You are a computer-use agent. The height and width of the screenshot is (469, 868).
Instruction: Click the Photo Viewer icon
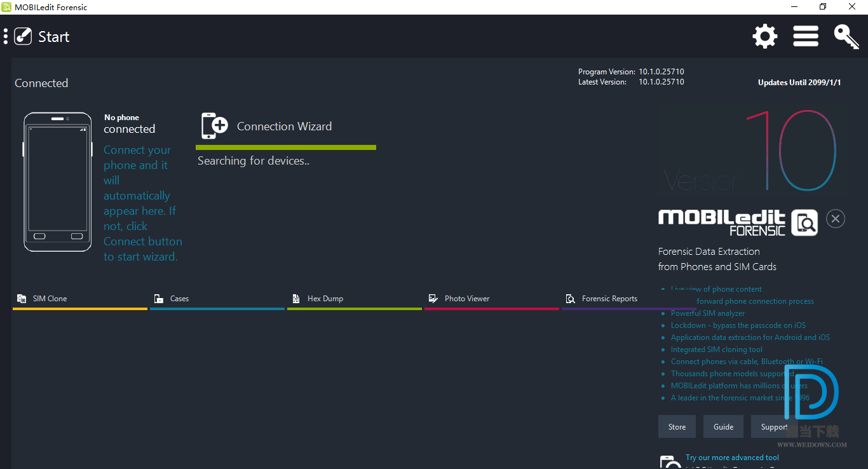pyautogui.click(x=433, y=299)
